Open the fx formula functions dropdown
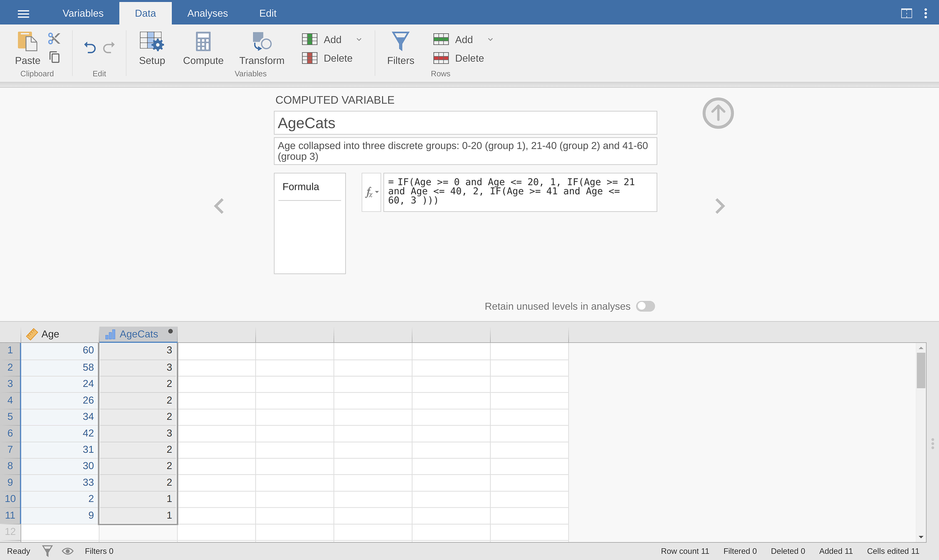939x560 pixels. [x=371, y=193]
